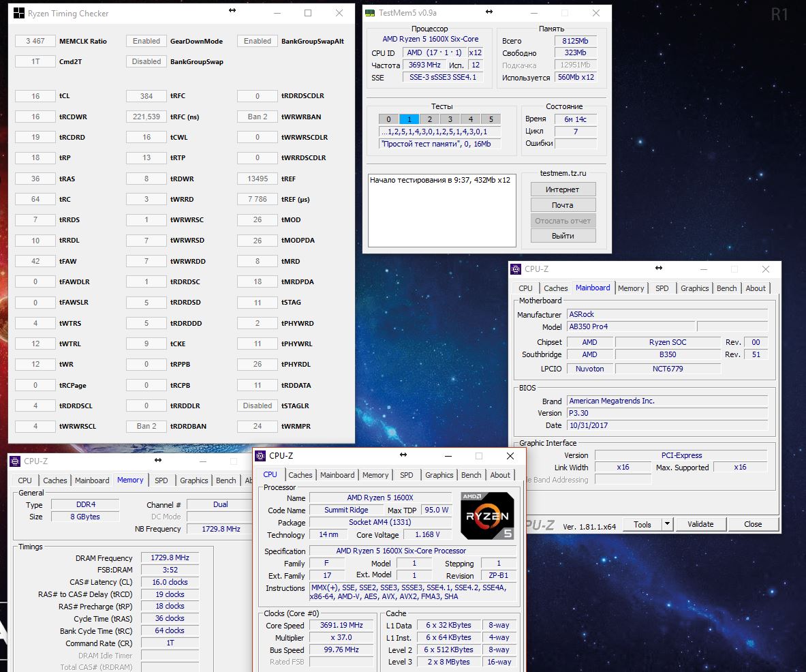
Task: Switch to Caches tab in front CPU-Z window
Action: point(300,475)
